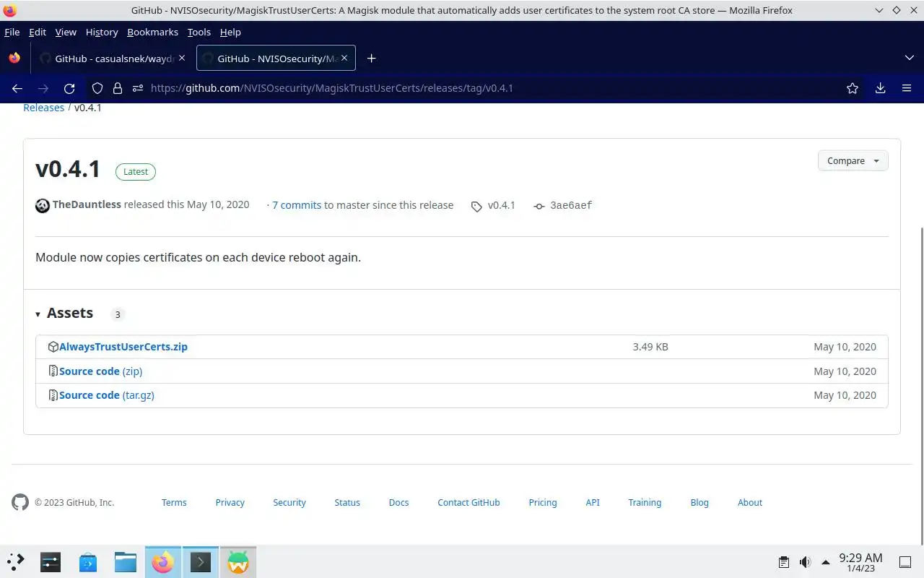The height and width of the screenshot is (578, 924).
Task: Click the AlwaysTrustUserCerts.zip package icon
Action: point(53,347)
